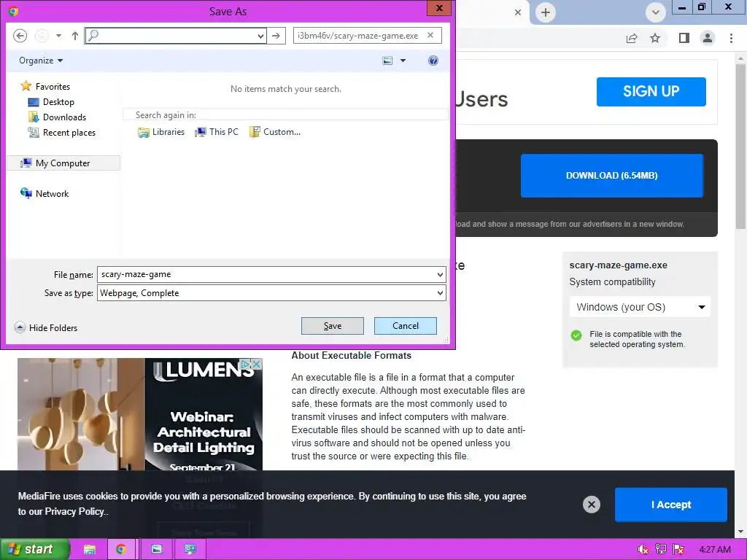Search again in Custom location
The height and width of the screenshot is (560, 747).
click(275, 132)
